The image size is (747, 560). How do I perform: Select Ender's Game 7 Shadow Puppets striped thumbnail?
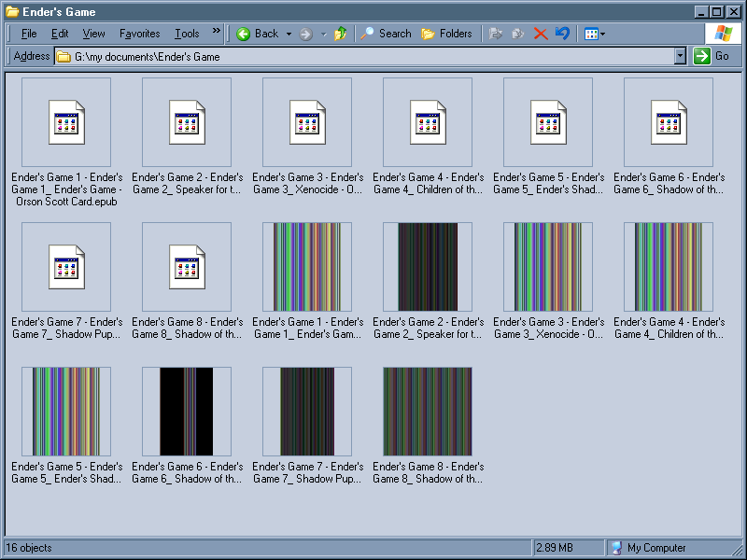(307, 412)
